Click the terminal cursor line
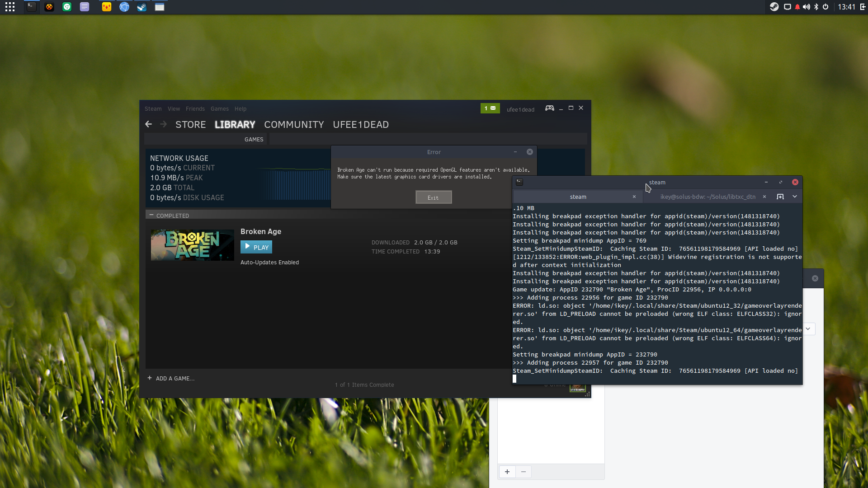Image resolution: width=868 pixels, height=488 pixels. 514,379
